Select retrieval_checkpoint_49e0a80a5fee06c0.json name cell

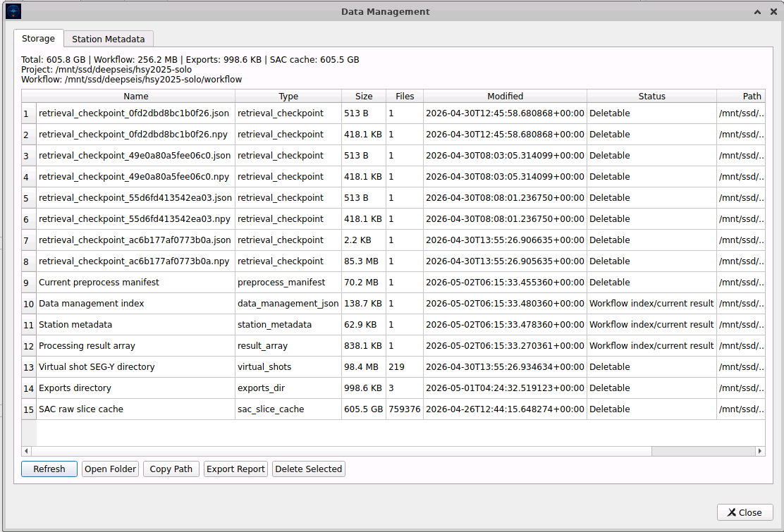[135, 155]
